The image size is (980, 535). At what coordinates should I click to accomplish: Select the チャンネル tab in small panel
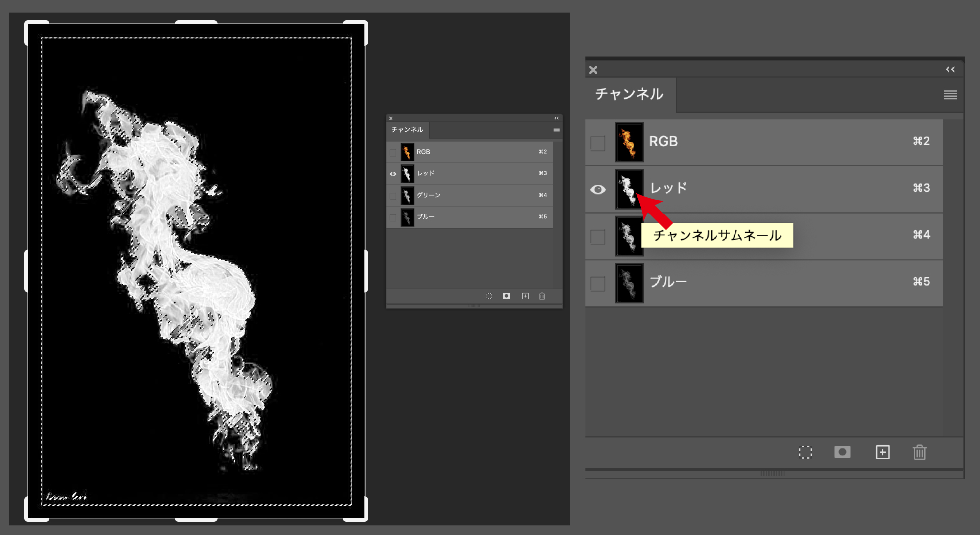(407, 130)
